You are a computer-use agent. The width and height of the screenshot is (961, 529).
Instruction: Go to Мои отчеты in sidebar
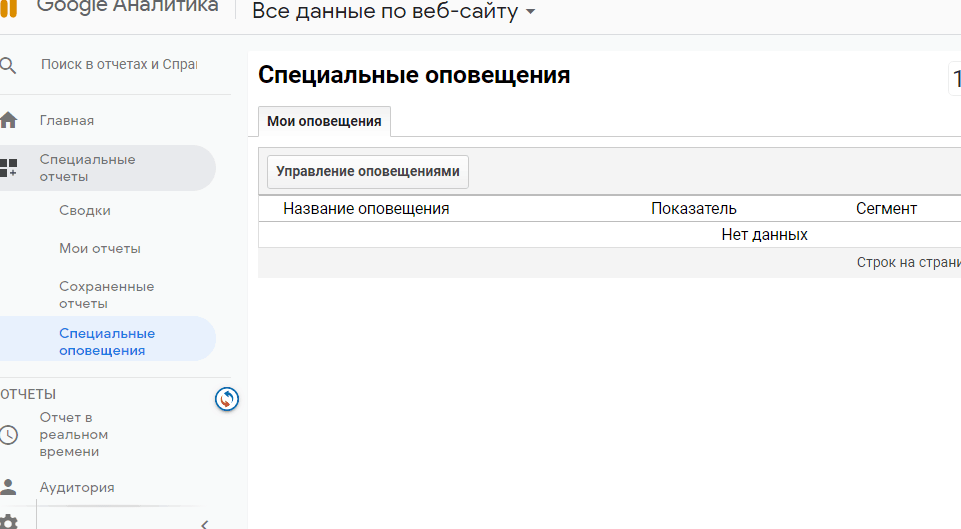pos(100,249)
